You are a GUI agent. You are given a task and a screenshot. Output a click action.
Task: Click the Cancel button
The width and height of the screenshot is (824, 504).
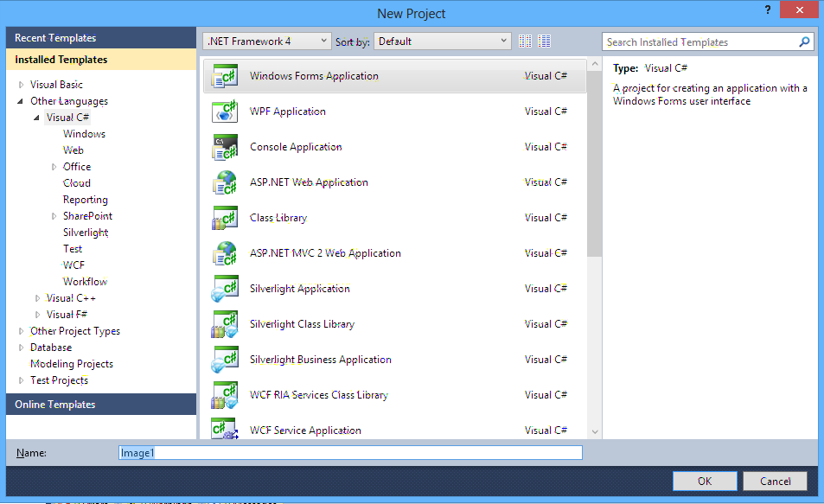pos(774,481)
